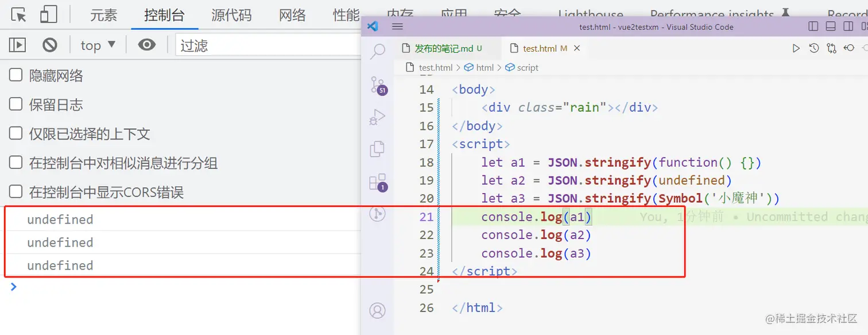Enable the 仅限已选择的上下文 checkbox
868x335 pixels.
[15, 133]
